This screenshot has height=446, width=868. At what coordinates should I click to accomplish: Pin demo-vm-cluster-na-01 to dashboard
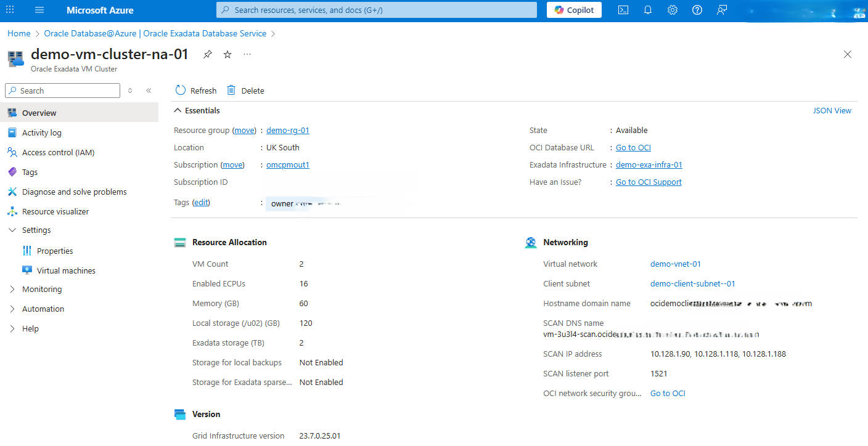point(207,54)
